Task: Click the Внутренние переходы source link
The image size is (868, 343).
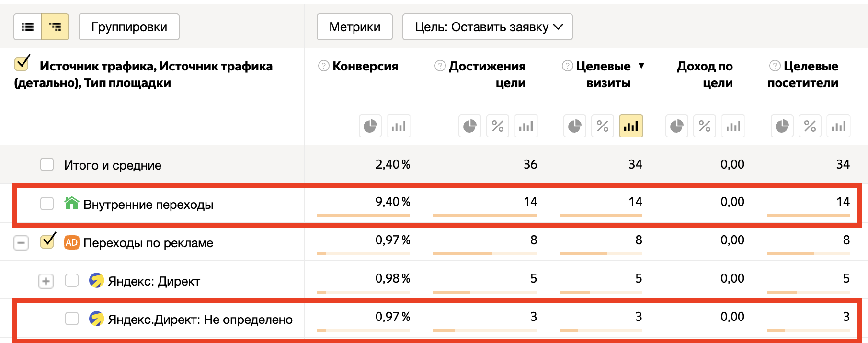Action: coord(148,205)
